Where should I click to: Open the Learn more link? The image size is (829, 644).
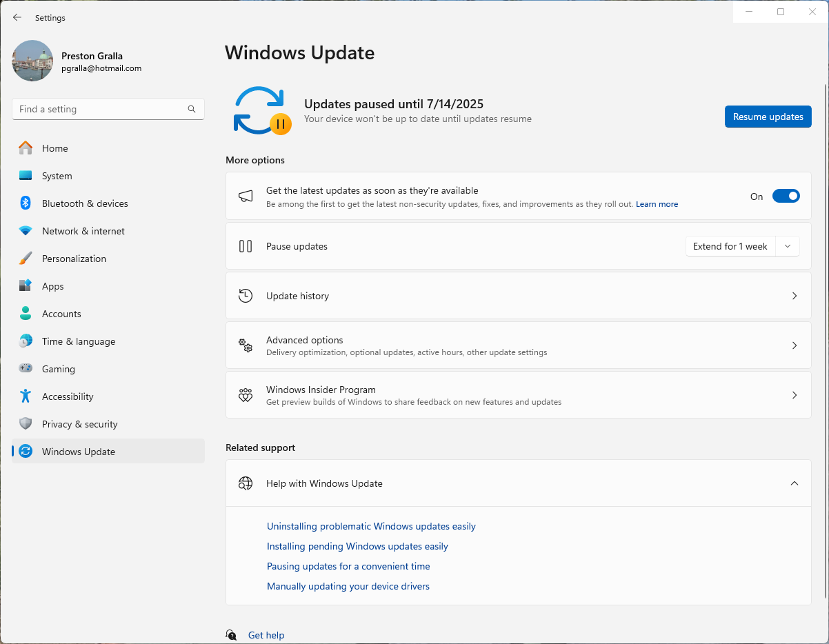(x=656, y=204)
